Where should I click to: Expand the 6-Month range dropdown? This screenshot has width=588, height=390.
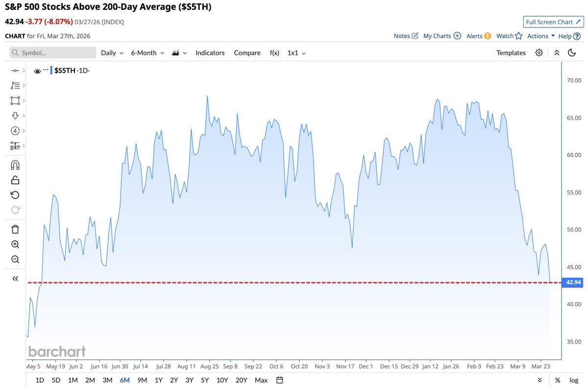(147, 52)
